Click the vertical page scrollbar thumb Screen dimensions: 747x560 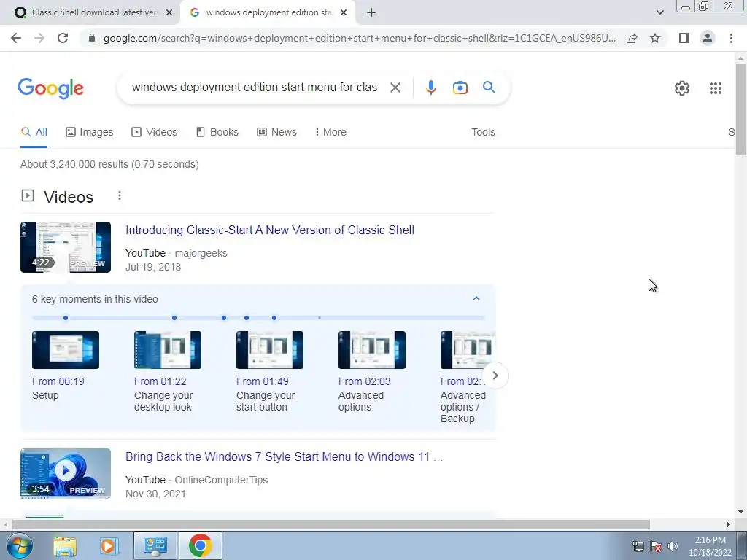pyautogui.click(x=740, y=109)
